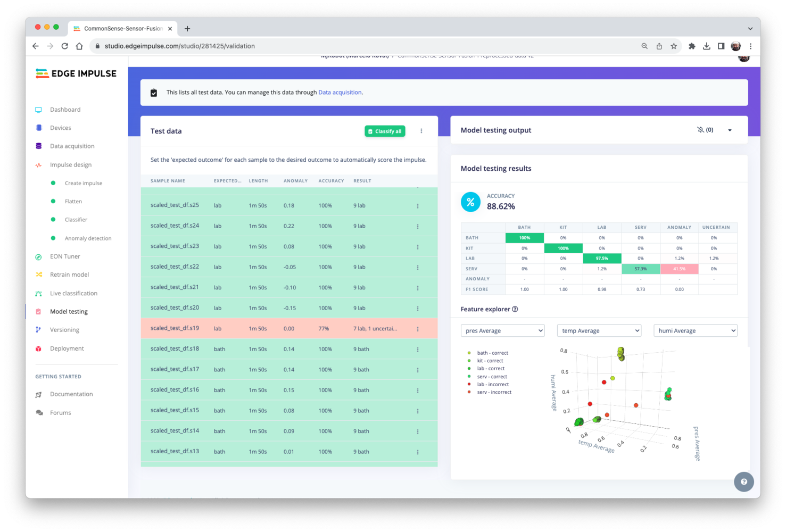Expand Model testing output panel arrow
786x532 pixels.
click(730, 130)
